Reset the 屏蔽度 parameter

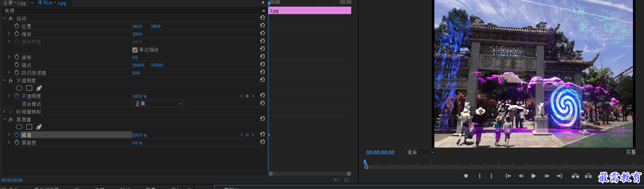coord(262,142)
